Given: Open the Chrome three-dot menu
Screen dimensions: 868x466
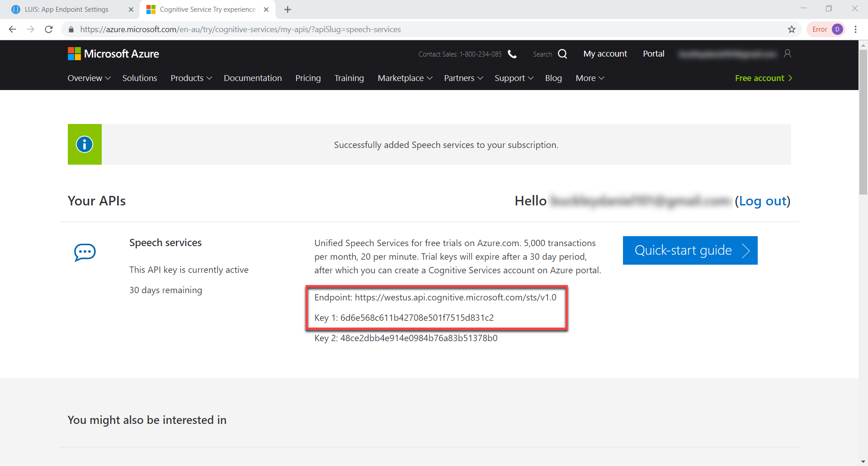Looking at the screenshot, I should tap(855, 29).
